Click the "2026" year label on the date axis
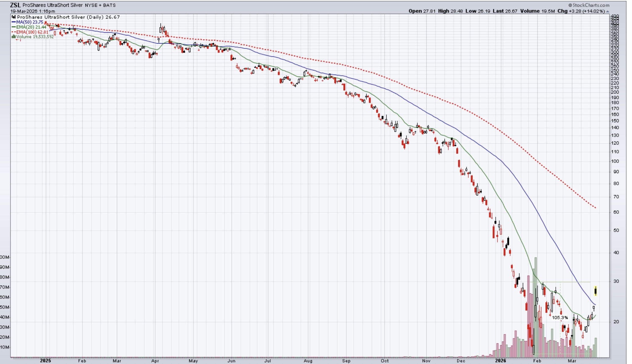 pyautogui.click(x=500, y=361)
